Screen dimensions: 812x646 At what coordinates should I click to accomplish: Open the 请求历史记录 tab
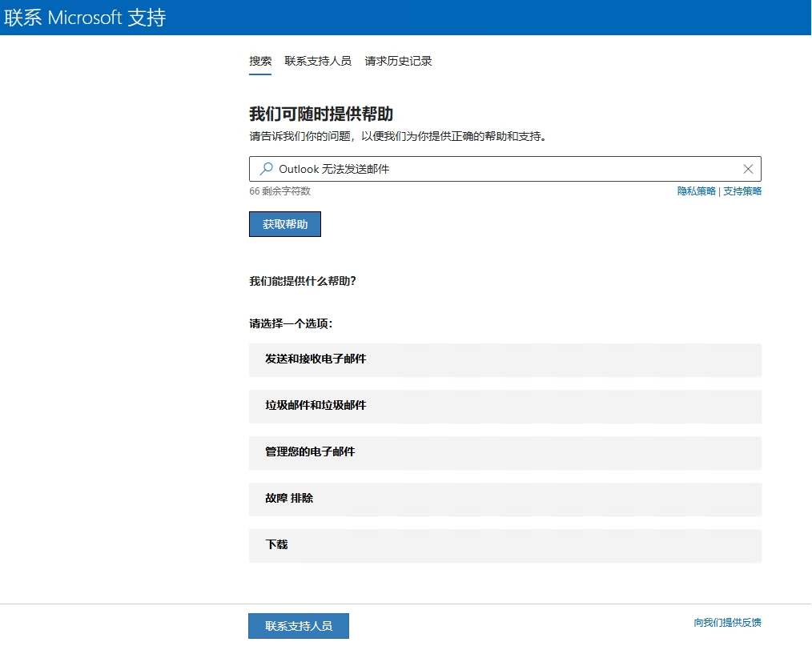398,61
